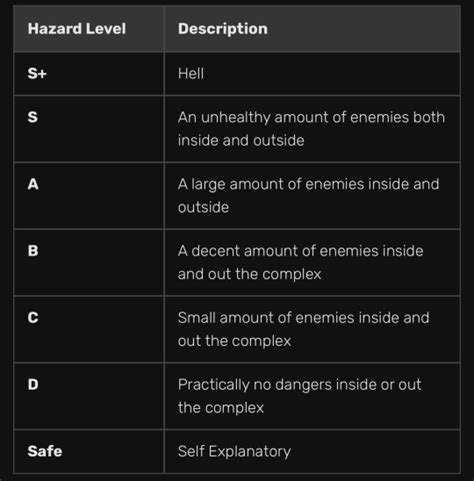Click 'and out the complex' in B row
Screen dimensions: 474x481
pos(249,274)
